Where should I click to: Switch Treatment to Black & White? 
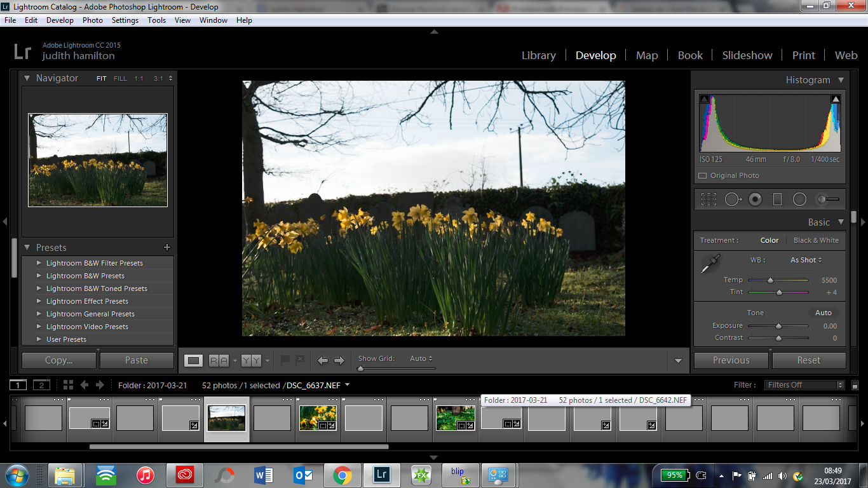pos(816,240)
